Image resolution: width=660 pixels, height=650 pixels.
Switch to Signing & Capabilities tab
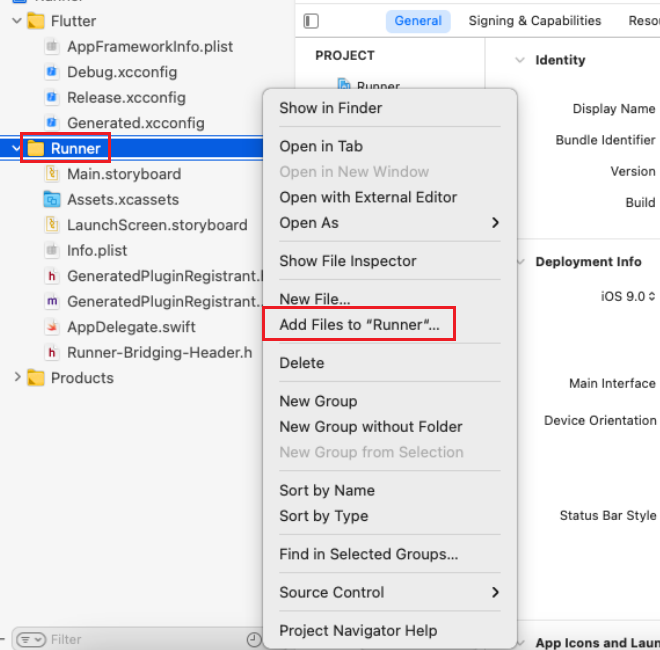(535, 21)
